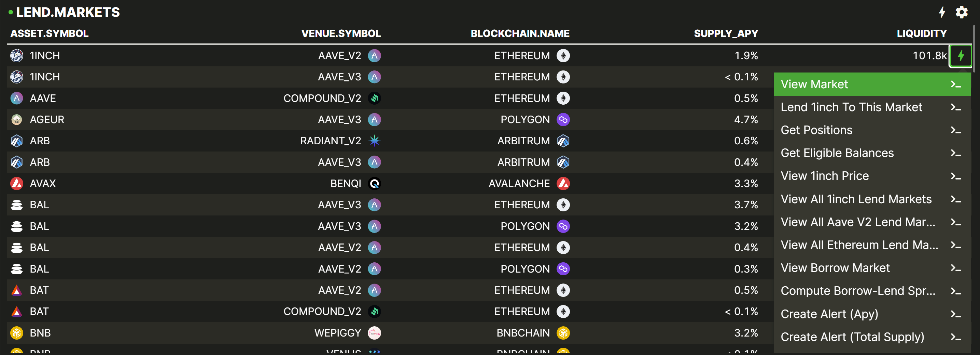Click the AGEUR asset icon
This screenshot has width=980, height=355.
[x=16, y=120]
